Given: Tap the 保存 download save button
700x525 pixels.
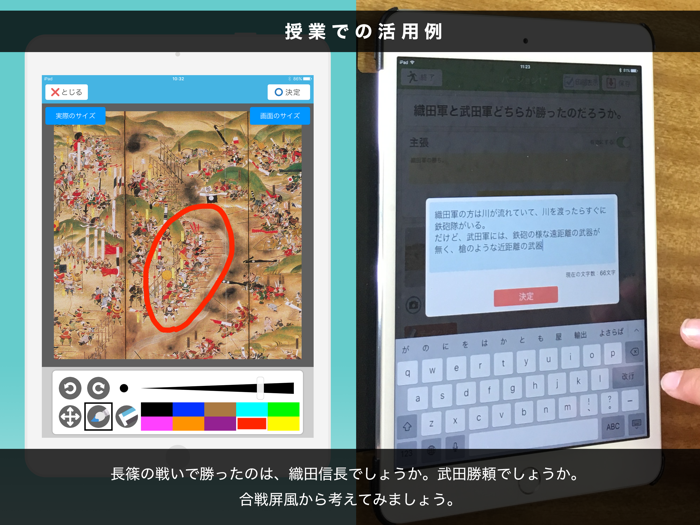Looking at the screenshot, I should click(619, 83).
